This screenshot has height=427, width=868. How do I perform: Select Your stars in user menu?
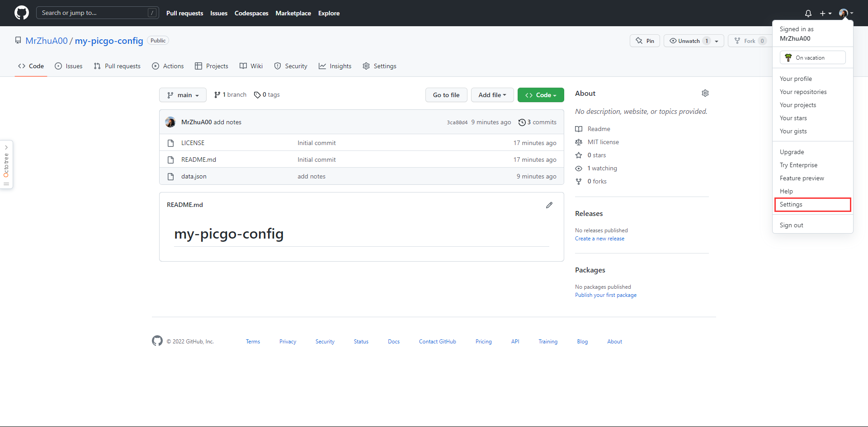(x=813, y=118)
